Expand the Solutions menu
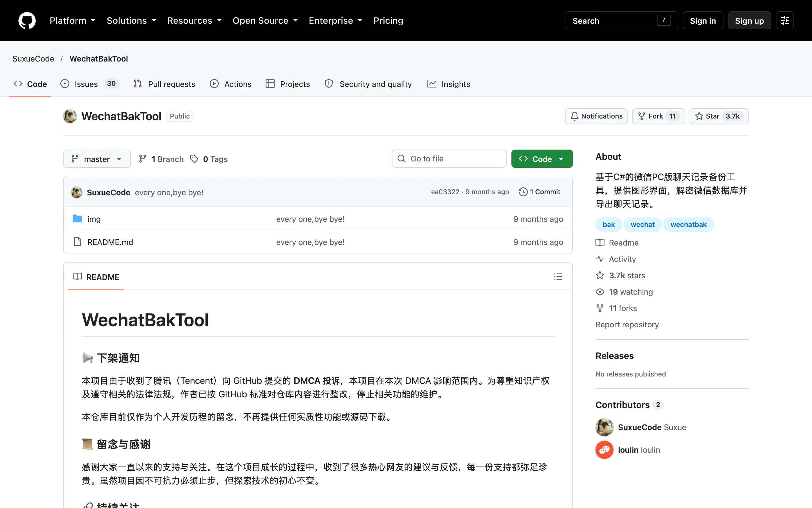The height and width of the screenshot is (508, 812). (x=132, y=21)
